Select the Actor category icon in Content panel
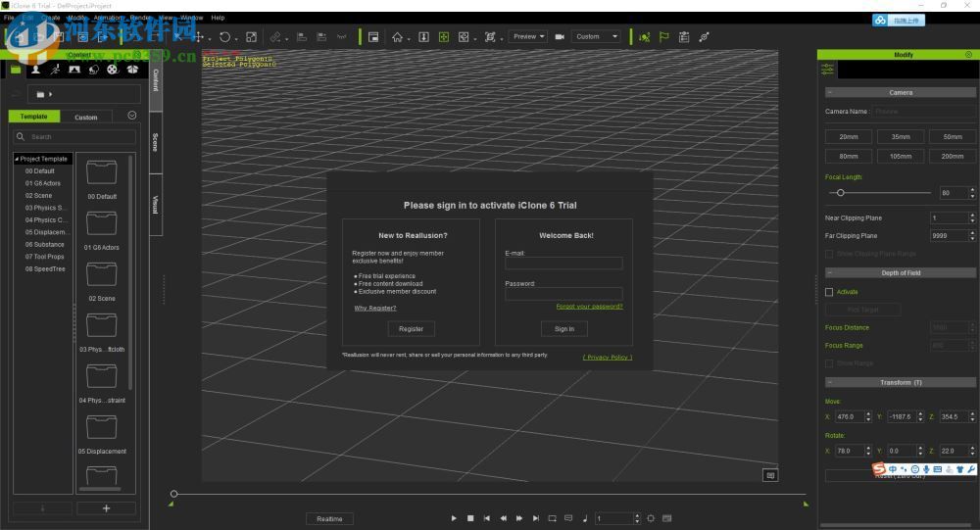Screen dimensions: 980x530 point(35,70)
